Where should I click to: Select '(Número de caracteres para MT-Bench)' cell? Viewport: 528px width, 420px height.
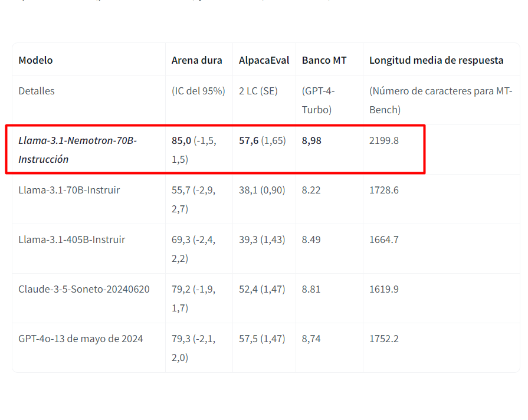[x=441, y=100]
